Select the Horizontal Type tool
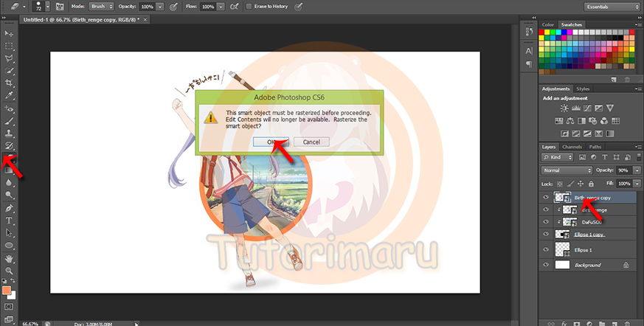Viewport: 644px width, 326px height. click(9, 221)
